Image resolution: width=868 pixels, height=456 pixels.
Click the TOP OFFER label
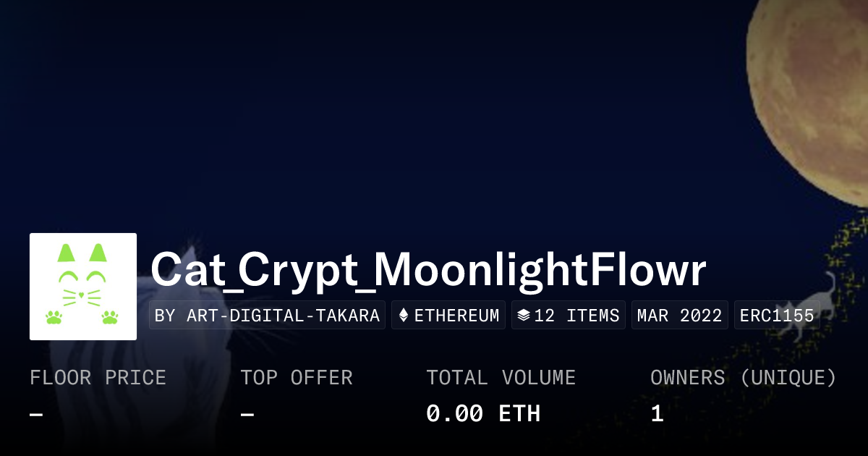pyautogui.click(x=297, y=378)
